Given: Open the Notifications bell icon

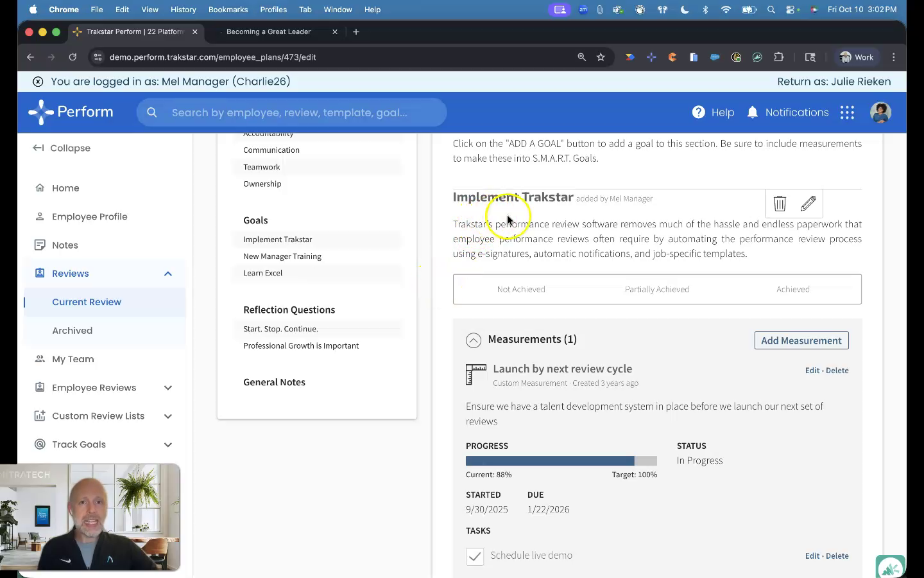Looking at the screenshot, I should [753, 112].
